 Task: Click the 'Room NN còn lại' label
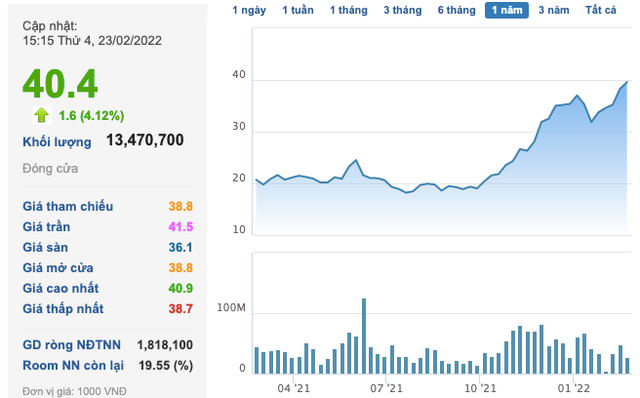[x=73, y=365]
